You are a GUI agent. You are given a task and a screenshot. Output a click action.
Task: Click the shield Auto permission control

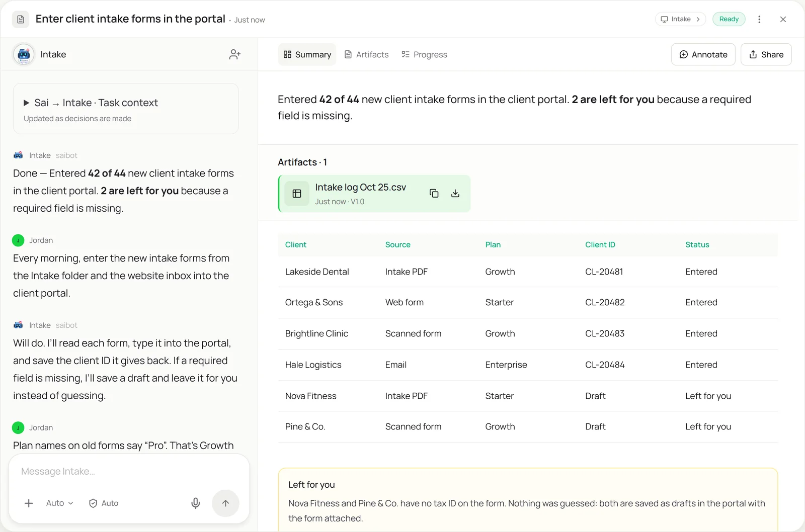click(104, 503)
